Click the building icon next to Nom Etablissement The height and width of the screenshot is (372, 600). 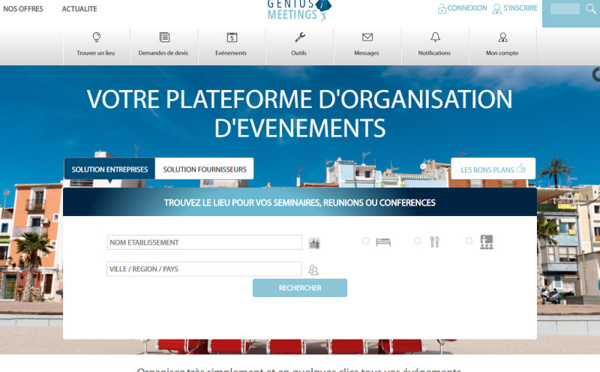tap(314, 243)
